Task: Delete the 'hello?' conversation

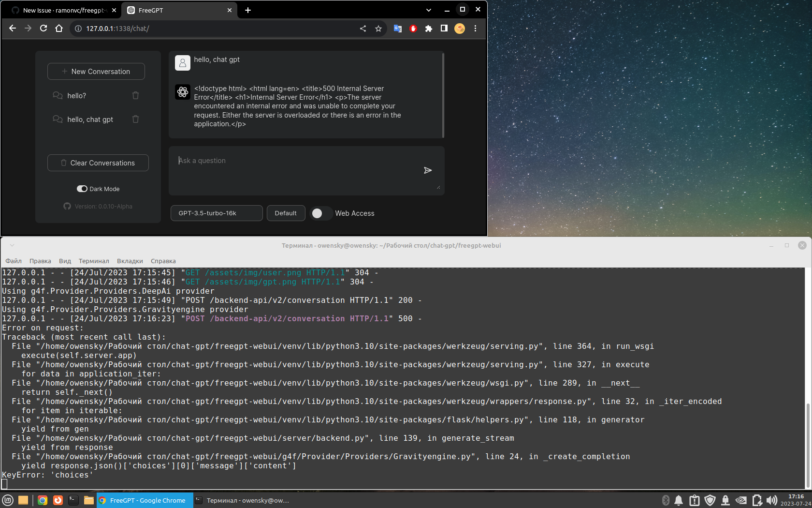Action: click(x=135, y=95)
